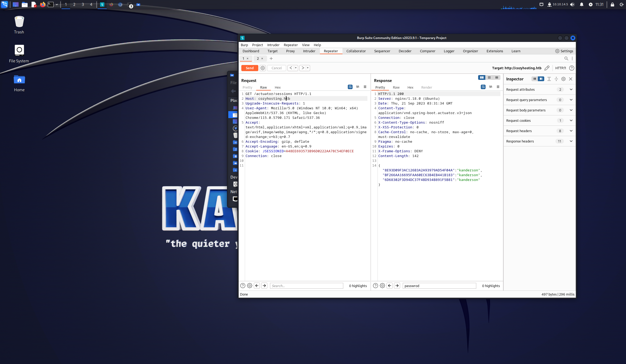Dock Inspector to the right
The image size is (626, 364).
(541, 79)
